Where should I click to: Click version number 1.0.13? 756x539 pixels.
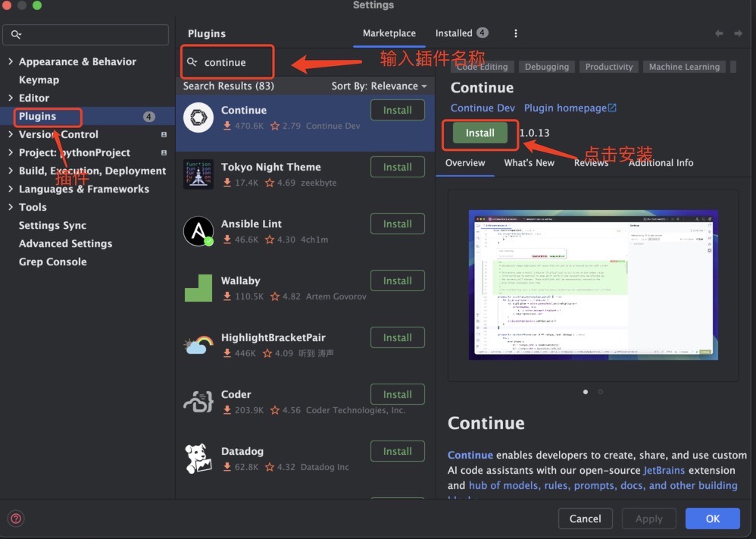534,133
